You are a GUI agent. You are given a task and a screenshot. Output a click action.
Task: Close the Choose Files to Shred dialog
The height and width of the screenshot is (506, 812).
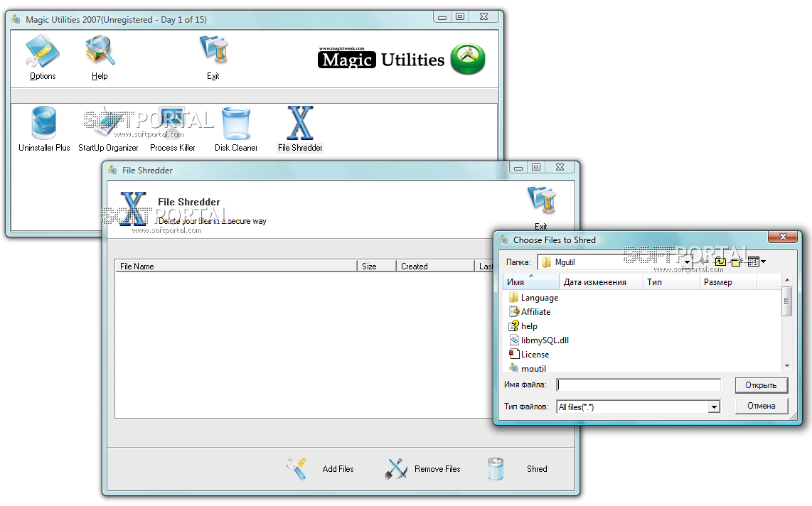(783, 237)
